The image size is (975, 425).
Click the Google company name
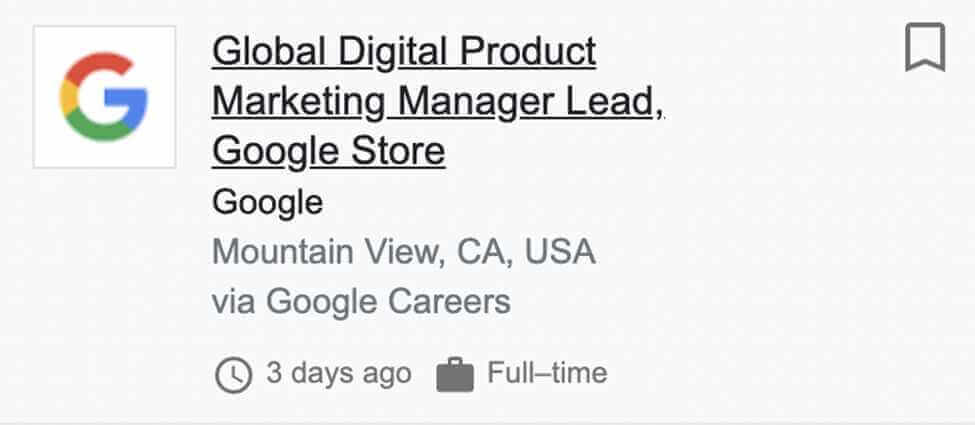pos(267,203)
